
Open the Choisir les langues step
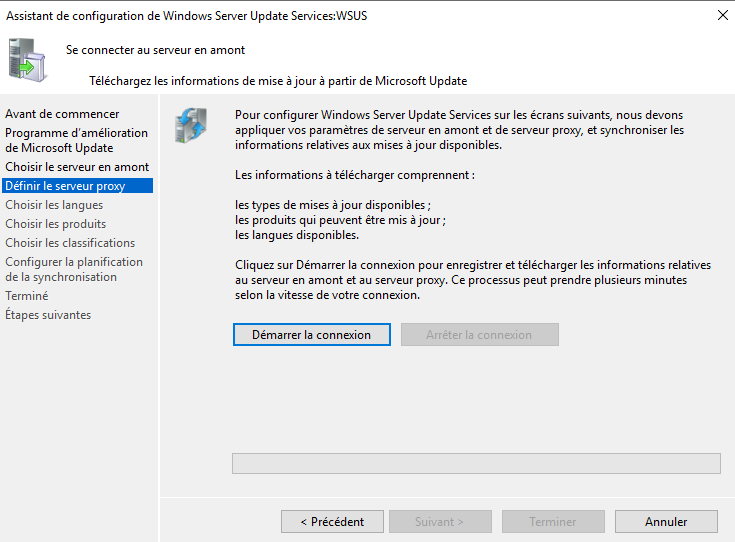(x=54, y=205)
